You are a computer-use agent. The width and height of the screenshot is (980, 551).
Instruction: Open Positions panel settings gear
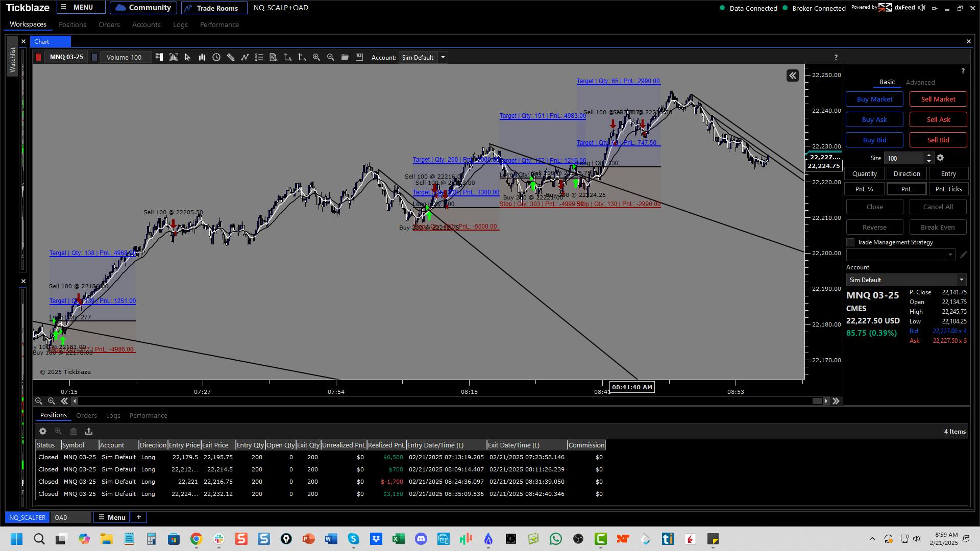click(43, 431)
